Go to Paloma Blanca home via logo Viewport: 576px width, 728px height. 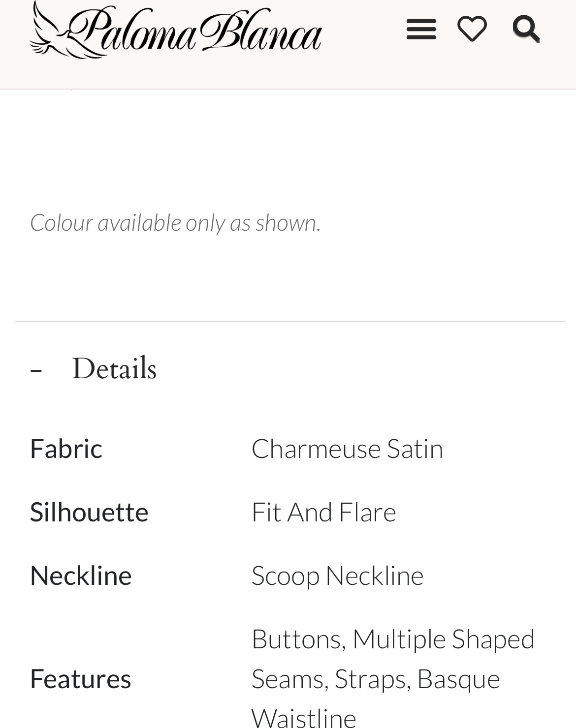(176, 30)
